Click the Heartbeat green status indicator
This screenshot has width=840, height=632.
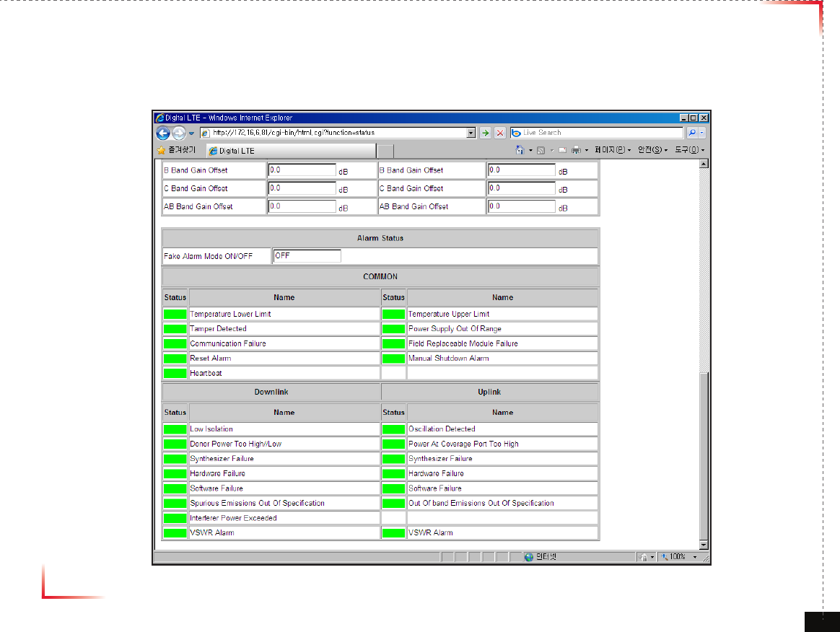[175, 373]
